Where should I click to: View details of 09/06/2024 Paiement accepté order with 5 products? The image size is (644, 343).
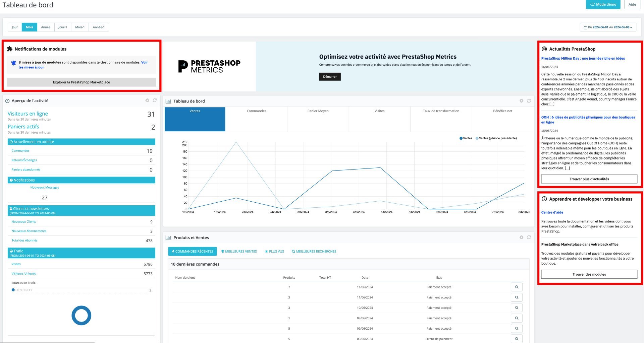[517, 329]
